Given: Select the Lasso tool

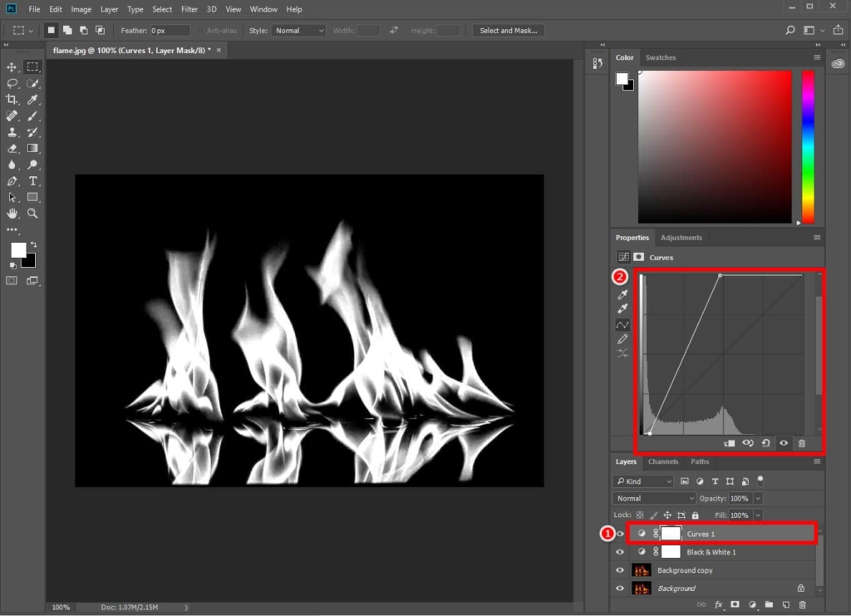Looking at the screenshot, I should (x=12, y=83).
